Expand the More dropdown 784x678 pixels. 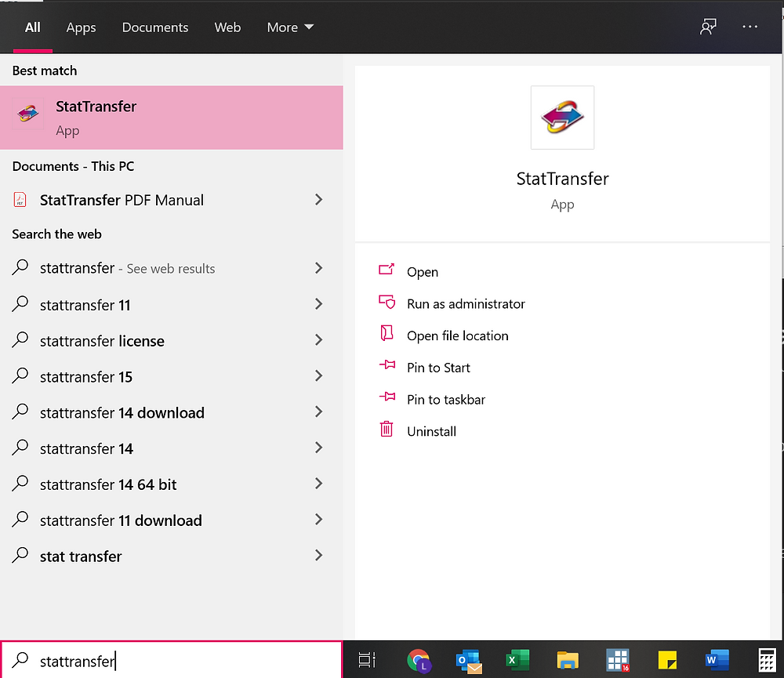290,27
